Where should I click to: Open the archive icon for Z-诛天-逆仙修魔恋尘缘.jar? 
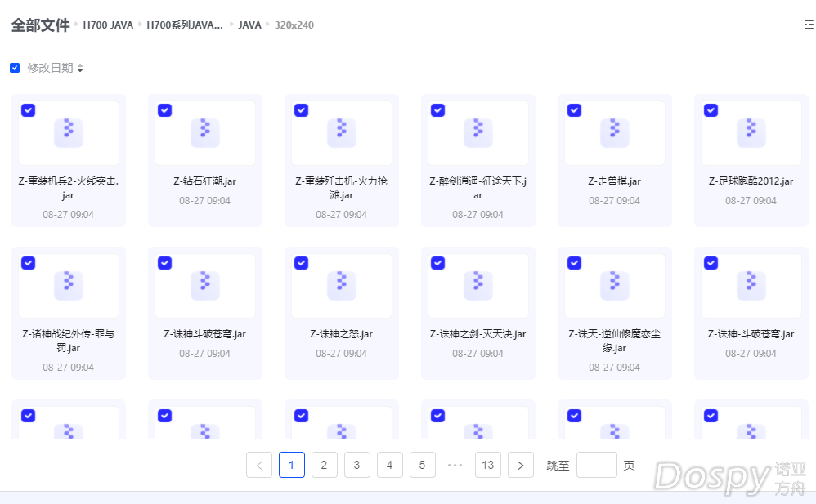(615, 286)
